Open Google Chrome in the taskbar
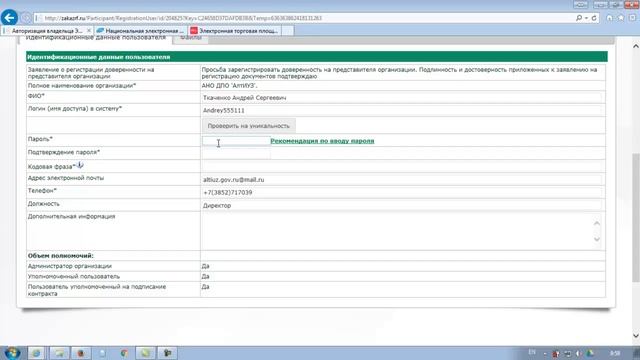This screenshot has width=640, height=360. pos(124,353)
